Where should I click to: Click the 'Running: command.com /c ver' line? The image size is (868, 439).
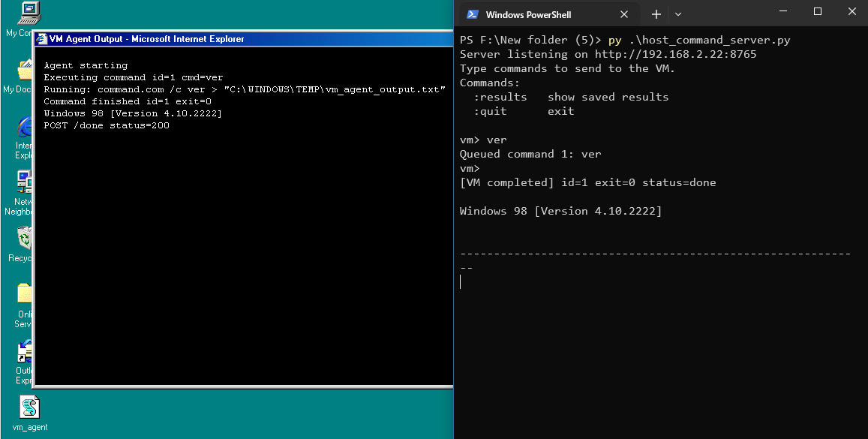(x=245, y=90)
